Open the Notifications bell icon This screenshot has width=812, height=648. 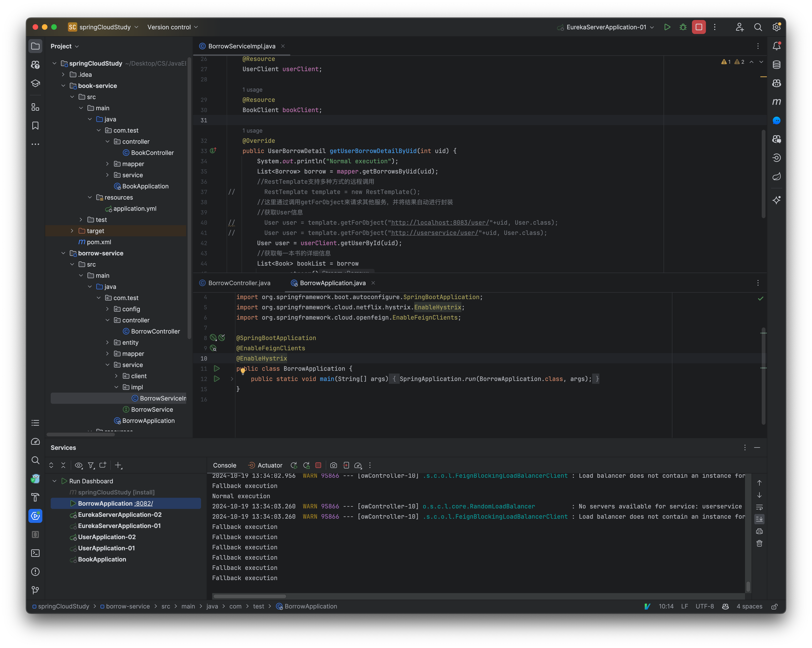click(777, 46)
